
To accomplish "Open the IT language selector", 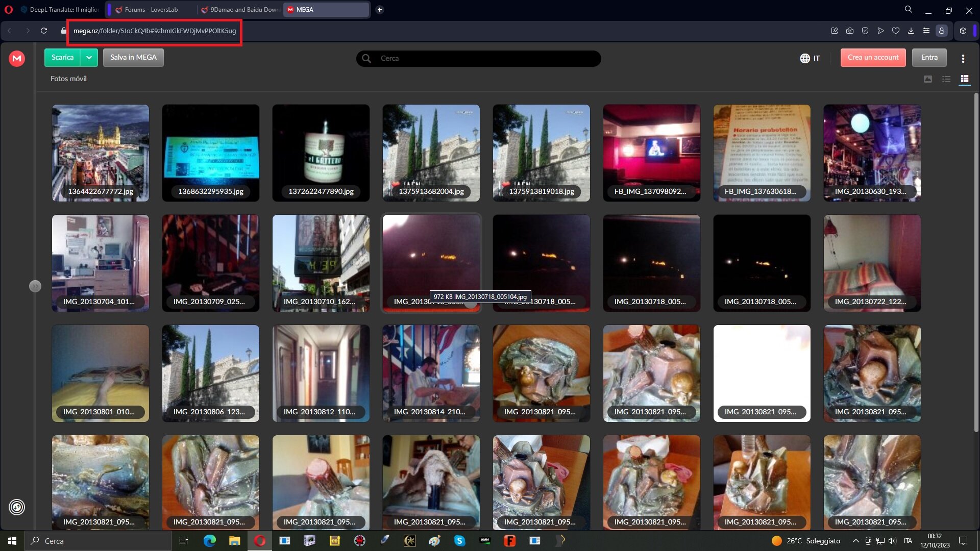I will (x=810, y=58).
